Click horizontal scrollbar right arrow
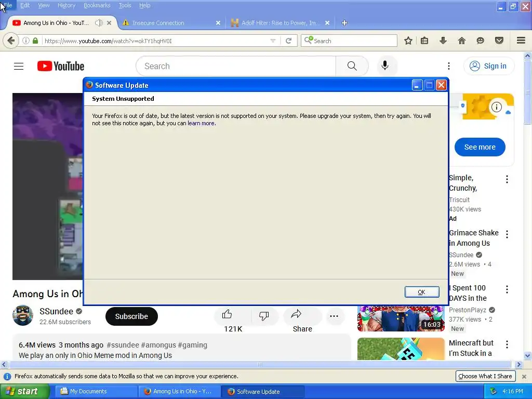Image resolution: width=532 pixels, height=399 pixels. pos(518,364)
